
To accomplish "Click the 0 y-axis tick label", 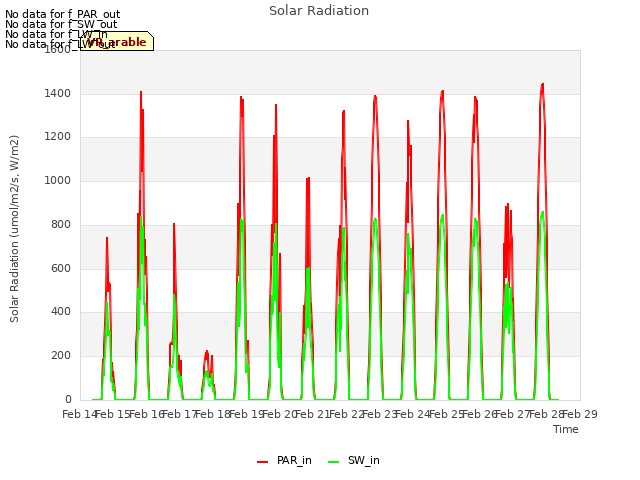I will coord(68,400).
